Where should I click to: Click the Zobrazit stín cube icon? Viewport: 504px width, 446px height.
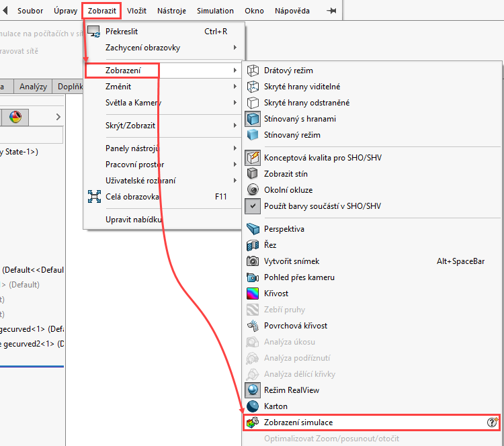click(253, 173)
